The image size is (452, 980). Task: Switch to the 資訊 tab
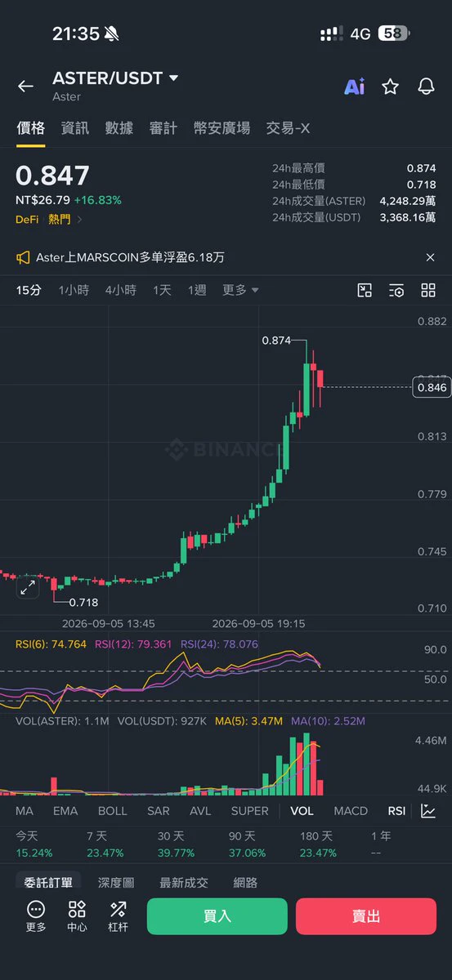75,128
